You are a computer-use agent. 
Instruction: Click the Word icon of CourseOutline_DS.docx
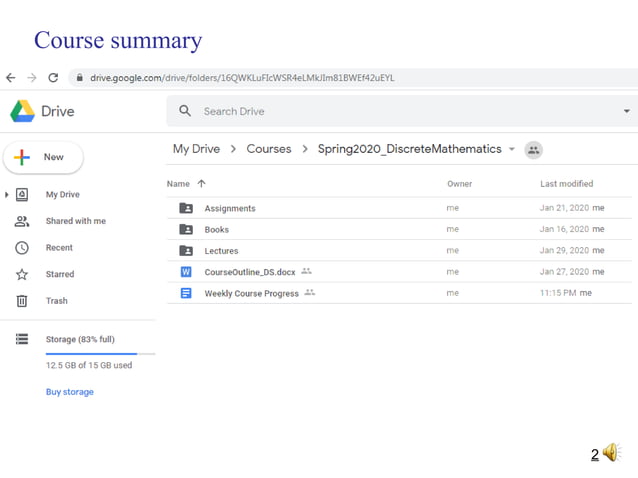(x=186, y=271)
